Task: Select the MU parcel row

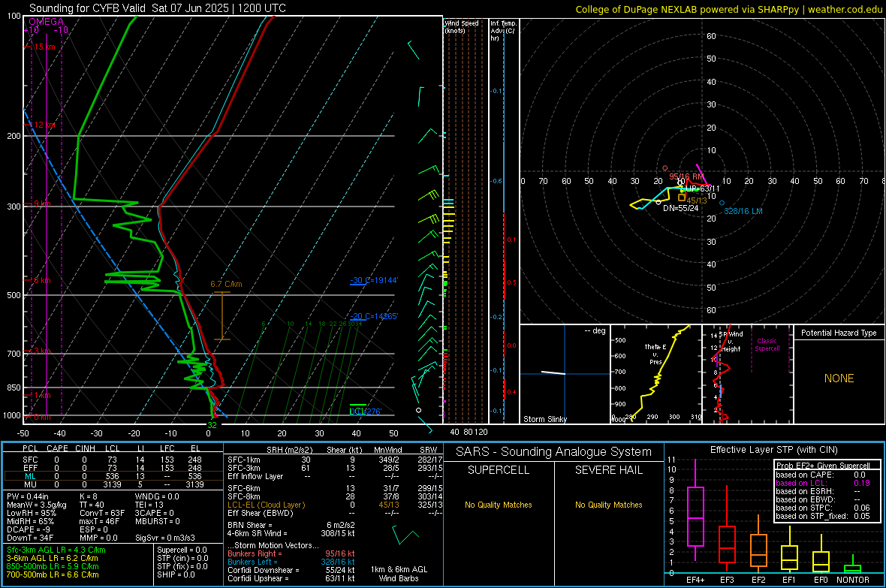Action: [112, 484]
